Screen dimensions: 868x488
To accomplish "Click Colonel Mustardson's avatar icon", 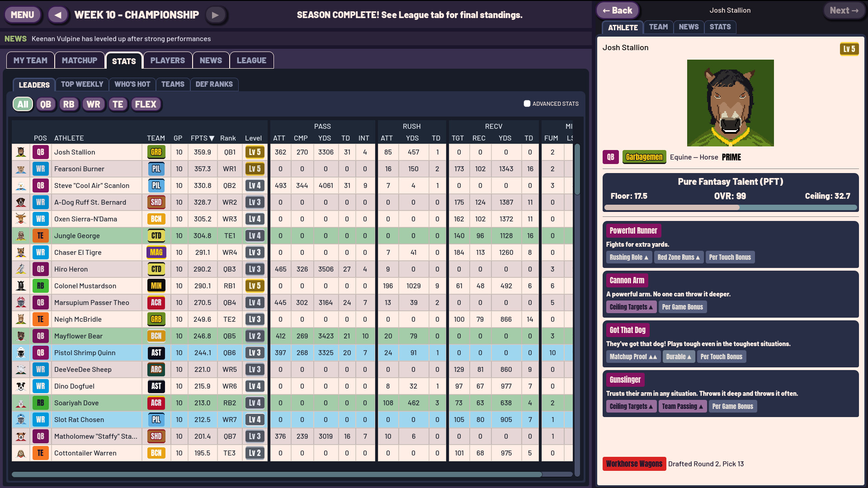I will tap(21, 286).
